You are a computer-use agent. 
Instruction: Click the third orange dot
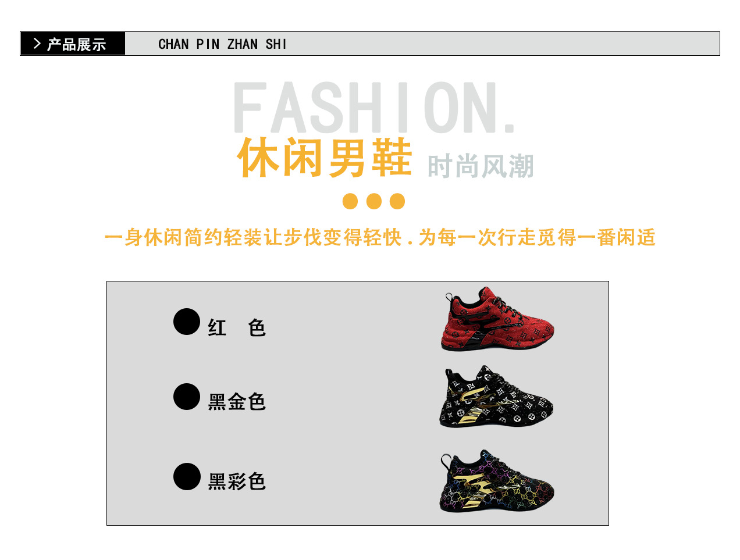tap(397, 201)
